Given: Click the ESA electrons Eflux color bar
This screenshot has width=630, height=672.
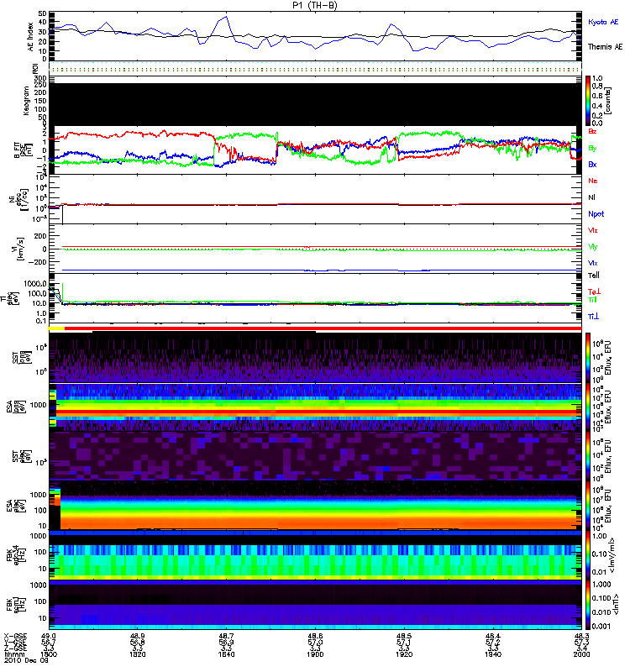Looking at the screenshot, I should (588, 506).
